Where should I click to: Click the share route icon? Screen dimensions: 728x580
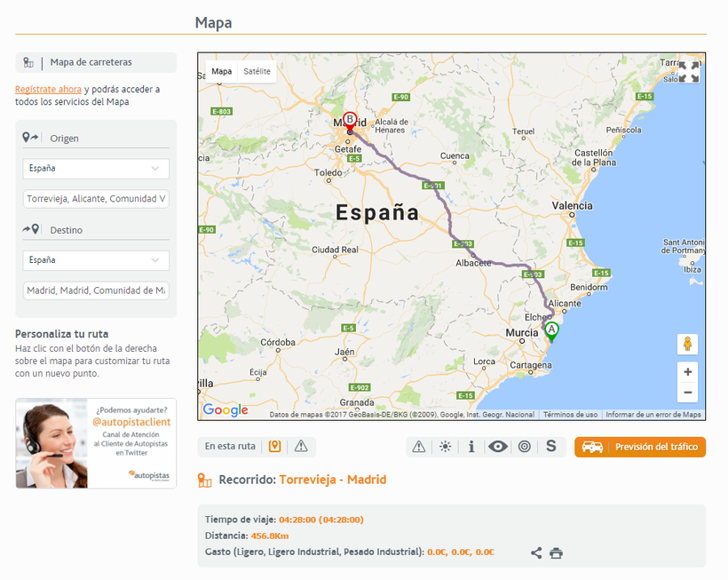tap(536, 552)
